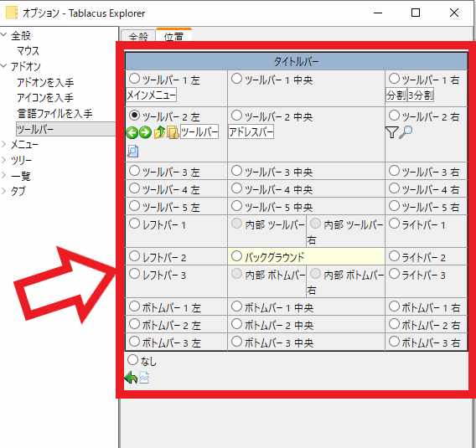Collapse the 全般 tree node arrow

(3, 34)
